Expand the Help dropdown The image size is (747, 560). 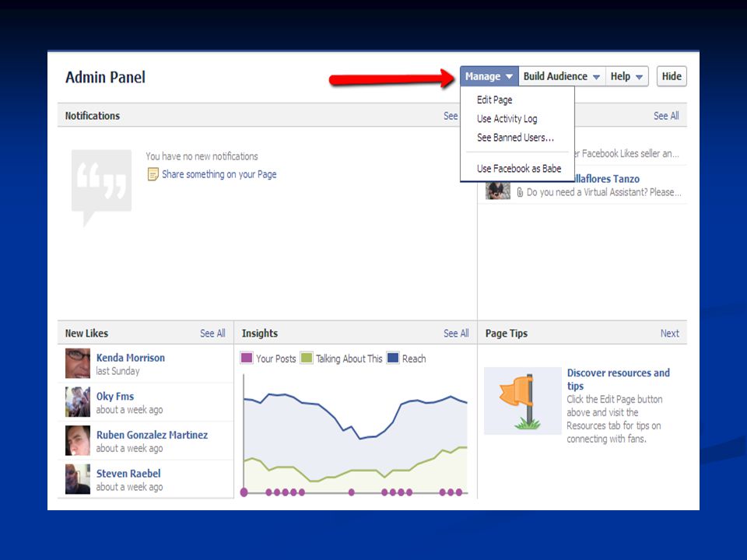(x=626, y=76)
